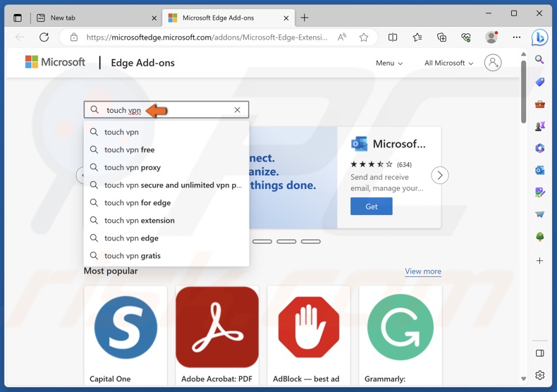Launch Bing Copilot chat icon
This screenshot has height=392, width=557.
pos(539,37)
